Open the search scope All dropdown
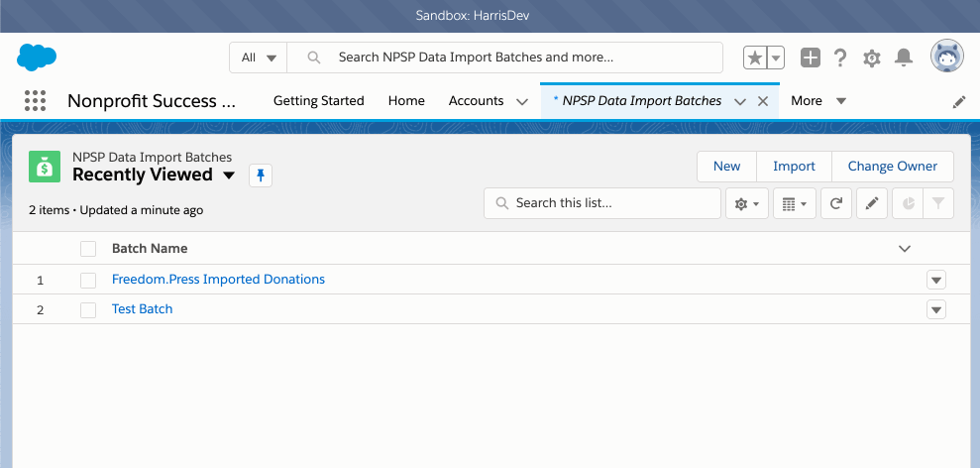Image resolution: width=980 pixels, height=468 pixels. point(258,58)
